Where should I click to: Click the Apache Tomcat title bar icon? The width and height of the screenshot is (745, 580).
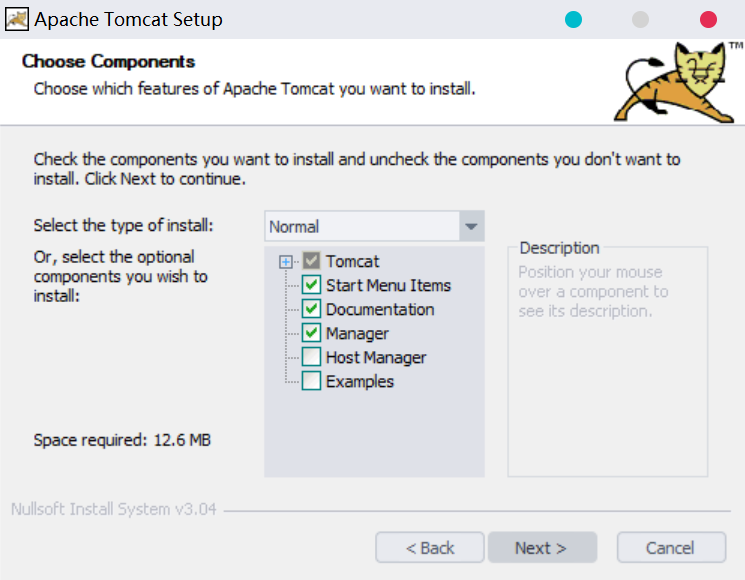17,19
